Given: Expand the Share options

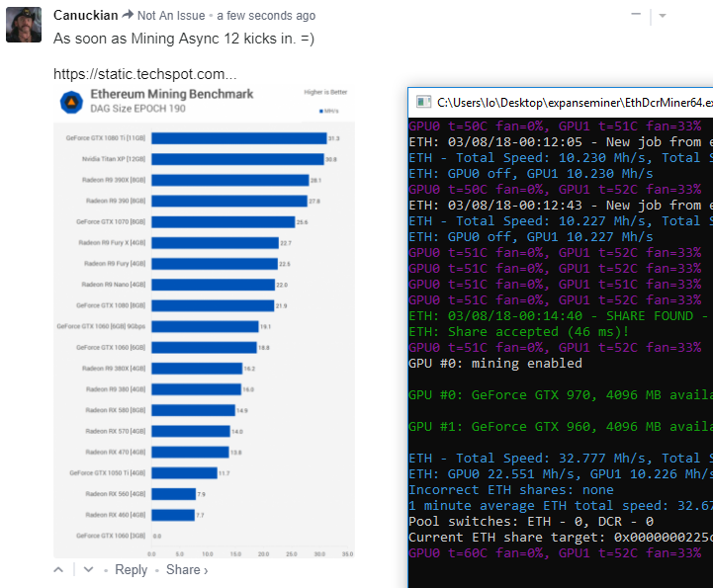Looking at the screenshot, I should pyautogui.click(x=187, y=569).
